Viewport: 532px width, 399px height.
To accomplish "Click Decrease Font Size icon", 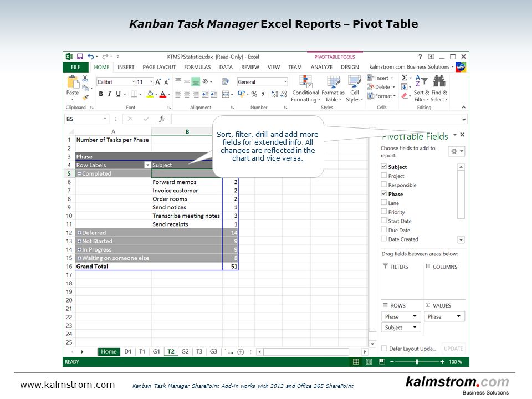I will [x=167, y=82].
